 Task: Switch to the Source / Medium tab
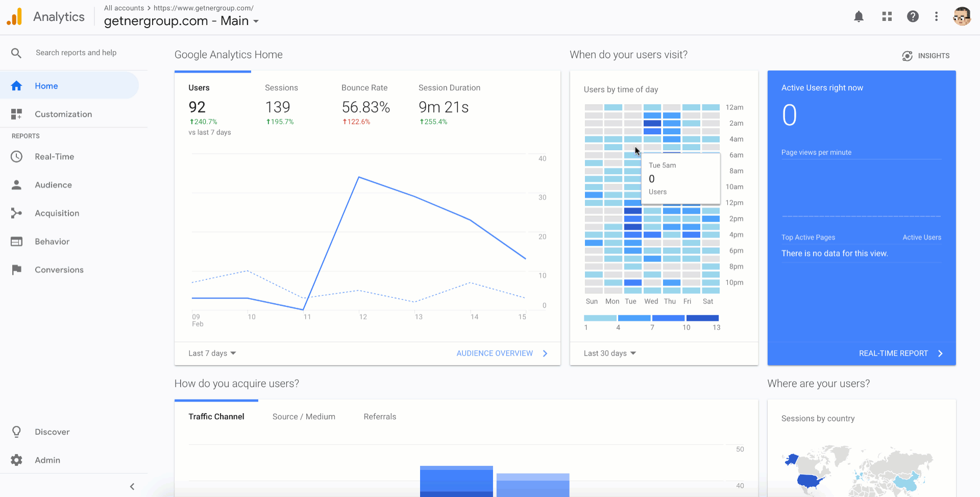(304, 417)
